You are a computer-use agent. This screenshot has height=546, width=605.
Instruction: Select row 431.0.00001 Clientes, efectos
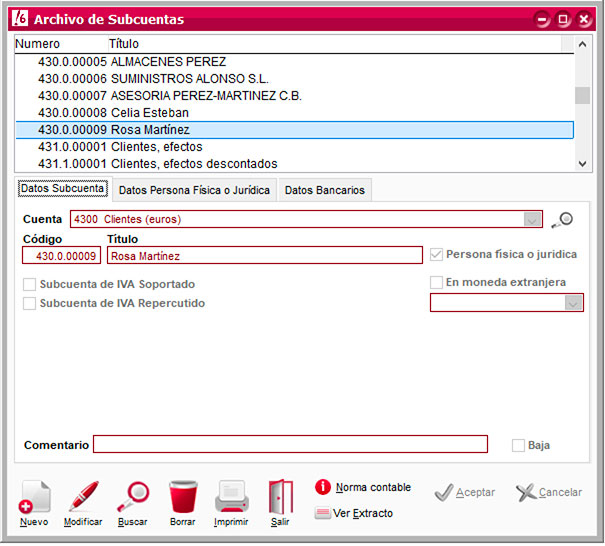(x=294, y=147)
